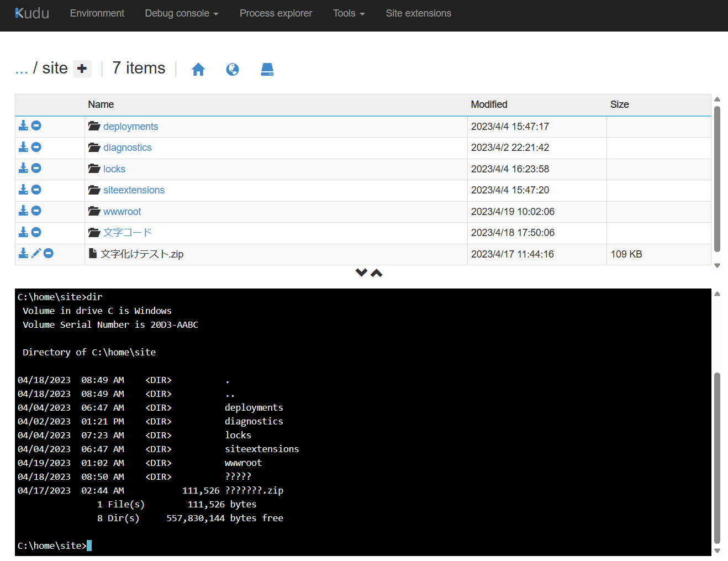This screenshot has height=561, width=728.
Task: Open the Process explorer menu item
Action: tap(276, 13)
